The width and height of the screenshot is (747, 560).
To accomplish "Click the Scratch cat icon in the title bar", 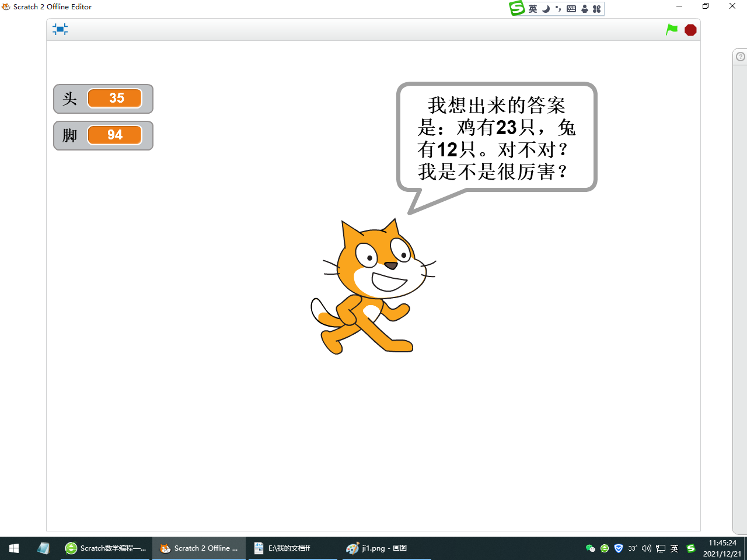I will [x=6, y=6].
